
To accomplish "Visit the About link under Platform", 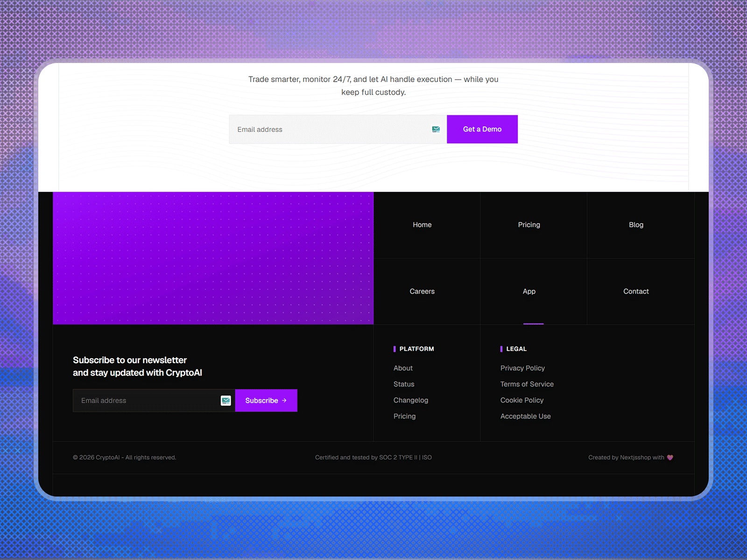I will tap(403, 368).
